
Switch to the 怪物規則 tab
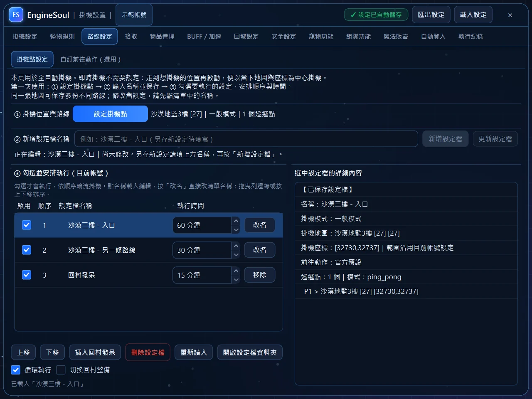click(x=62, y=37)
